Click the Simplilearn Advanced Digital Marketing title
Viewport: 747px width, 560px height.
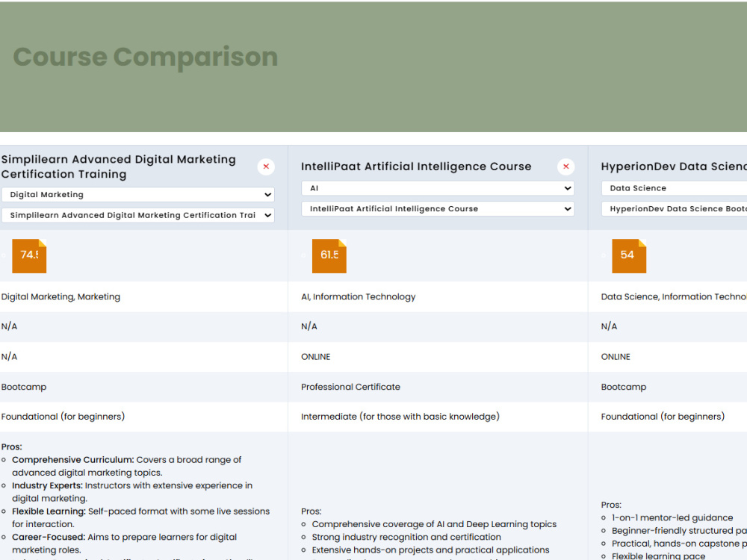tap(119, 167)
